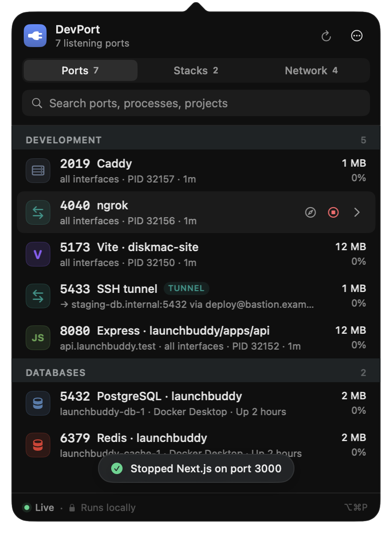Click the Caddy server icon
392x533 pixels.
38,171
